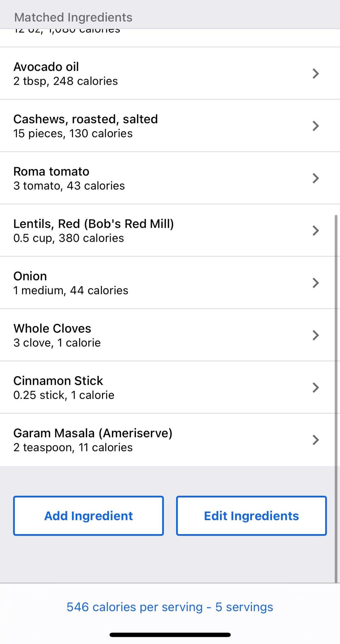Open the Lentils, Red (Bob's Red Mill) row
Image resolution: width=340 pixels, height=644 pixels.
point(93,224)
